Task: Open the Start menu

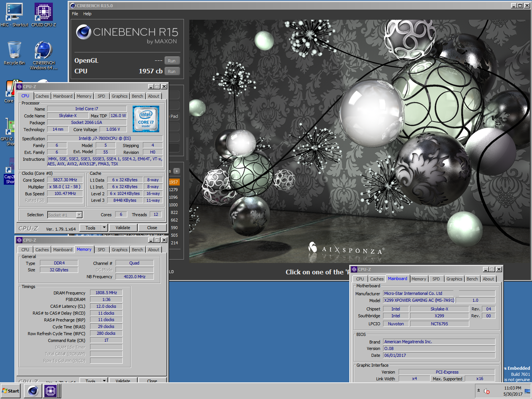Action: [11, 391]
